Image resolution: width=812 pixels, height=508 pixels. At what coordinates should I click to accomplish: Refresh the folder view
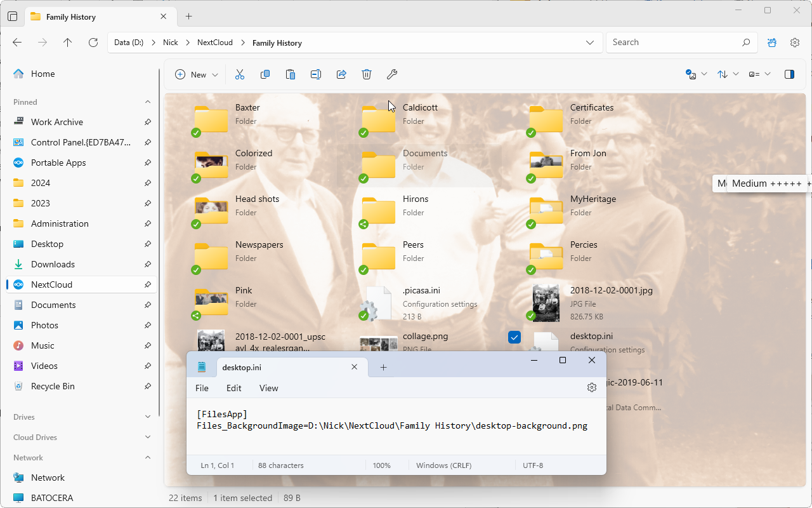[93, 43]
